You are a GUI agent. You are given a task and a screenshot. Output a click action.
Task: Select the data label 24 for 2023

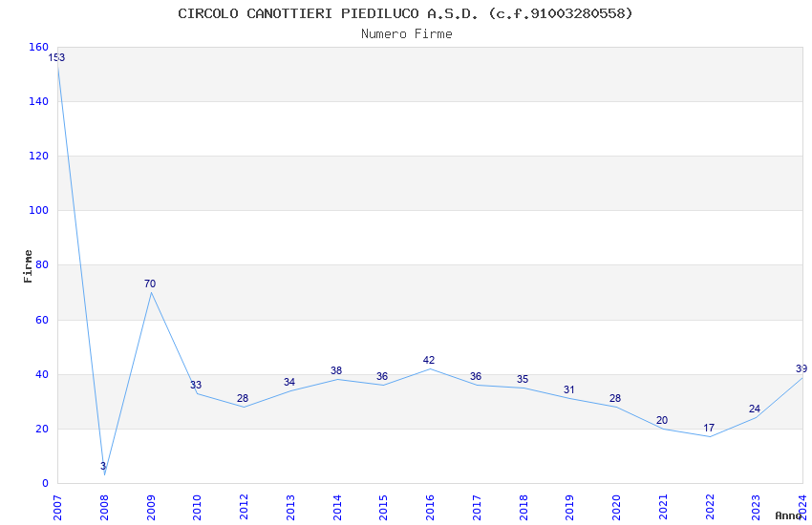755,409
